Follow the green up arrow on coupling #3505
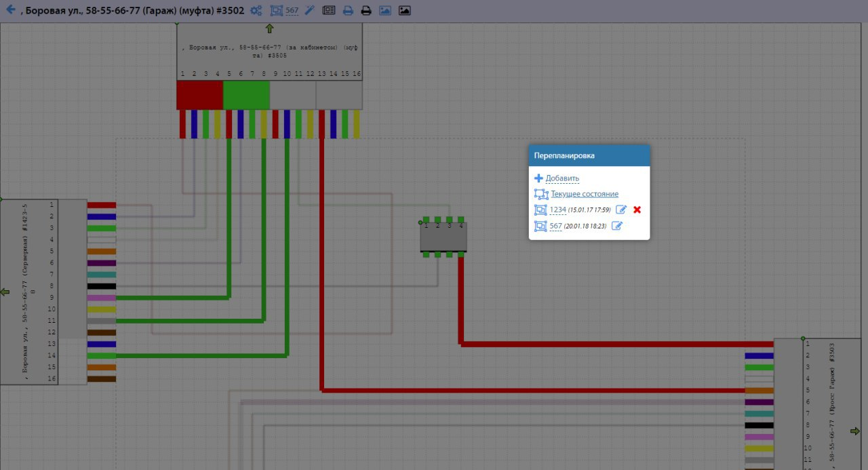Screen dimensions: 868x470 click(269, 28)
